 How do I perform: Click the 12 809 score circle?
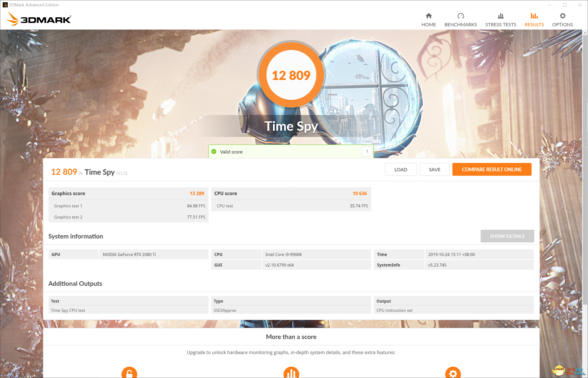tap(291, 75)
